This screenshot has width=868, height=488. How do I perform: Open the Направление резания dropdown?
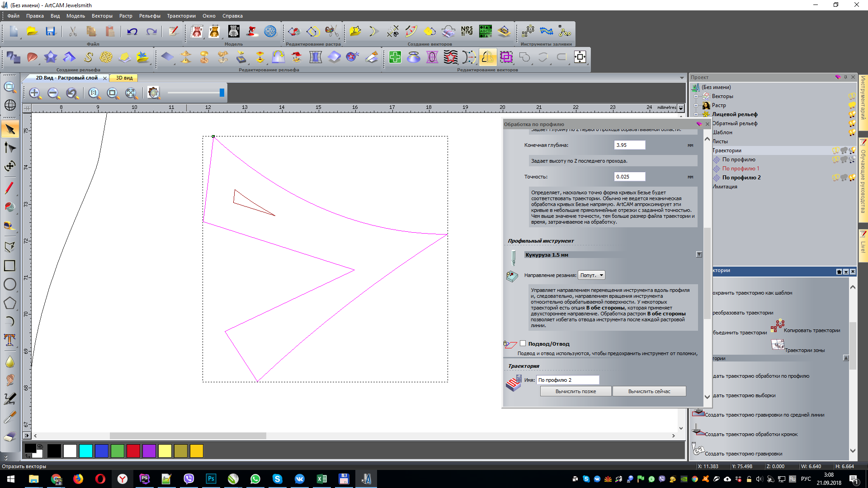coord(591,275)
